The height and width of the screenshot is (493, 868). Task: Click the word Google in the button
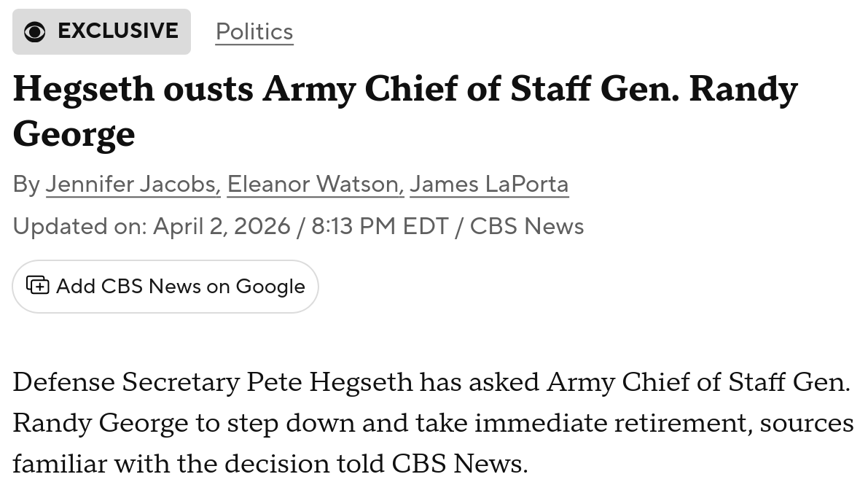click(270, 287)
